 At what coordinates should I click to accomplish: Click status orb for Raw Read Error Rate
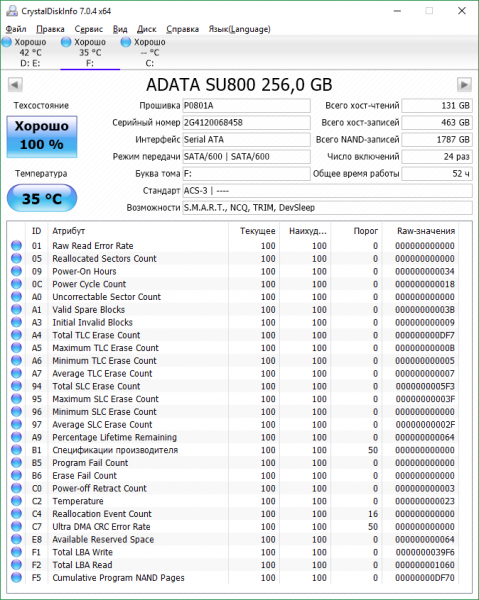[x=16, y=245]
